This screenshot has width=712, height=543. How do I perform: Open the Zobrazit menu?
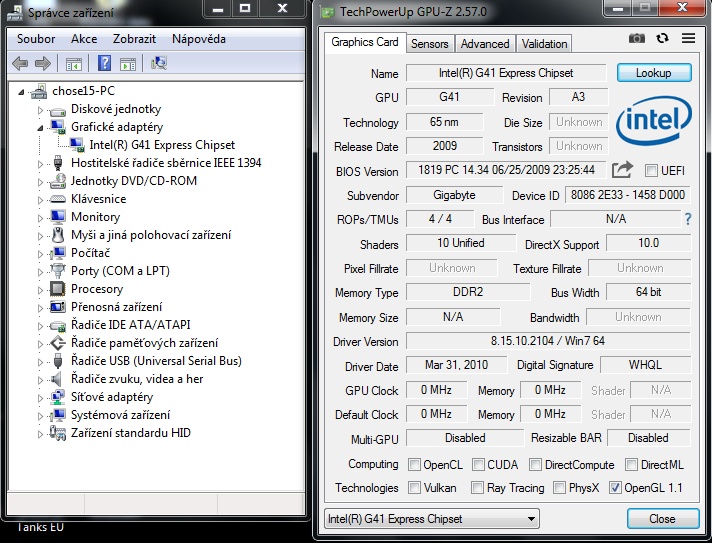click(x=134, y=39)
